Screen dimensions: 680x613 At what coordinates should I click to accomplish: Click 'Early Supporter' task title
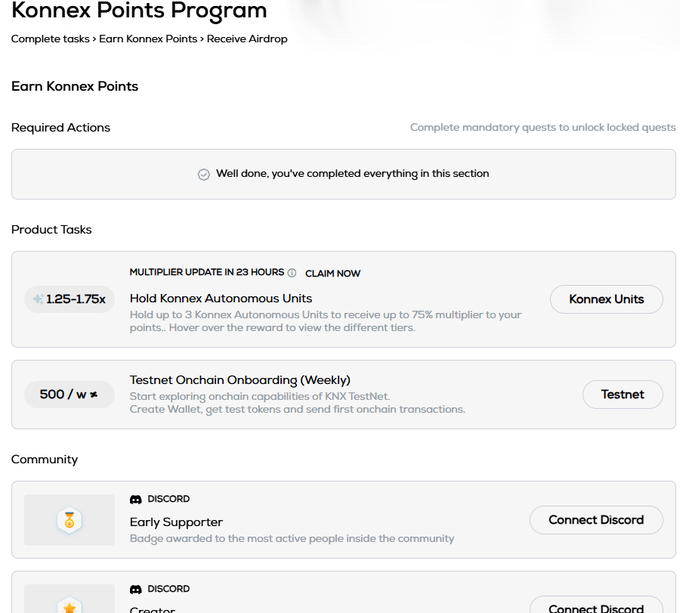176,522
